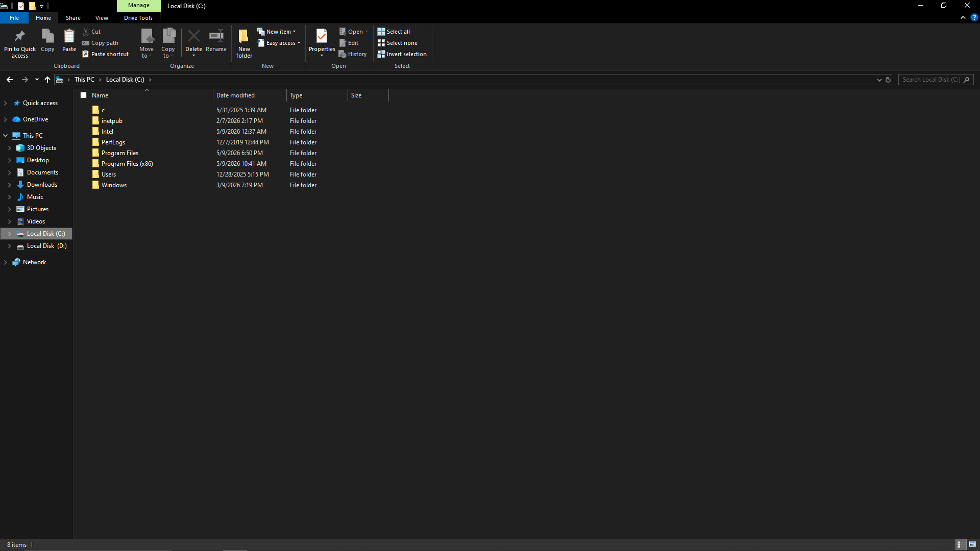Switch to the Home ribbon tab

tap(43, 18)
